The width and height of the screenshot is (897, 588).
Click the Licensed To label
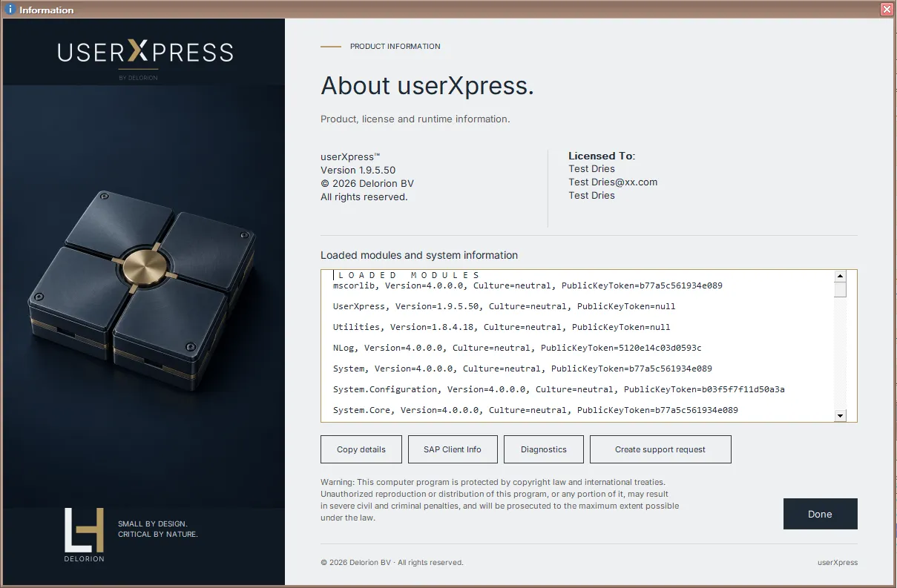602,156
